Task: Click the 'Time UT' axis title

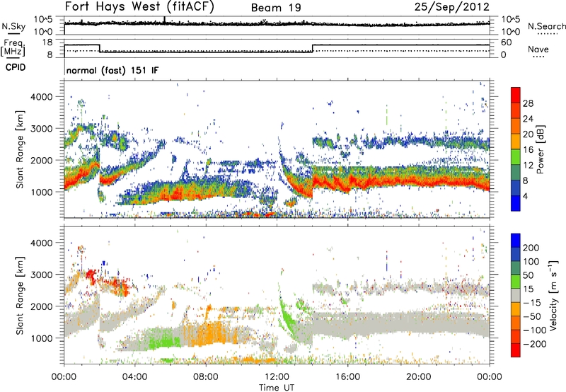Action: point(277,388)
